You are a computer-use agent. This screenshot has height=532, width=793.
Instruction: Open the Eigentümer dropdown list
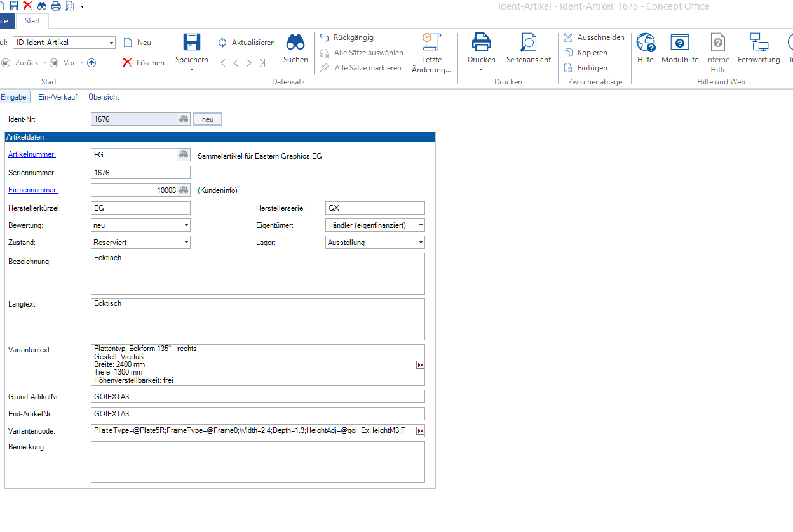(420, 225)
